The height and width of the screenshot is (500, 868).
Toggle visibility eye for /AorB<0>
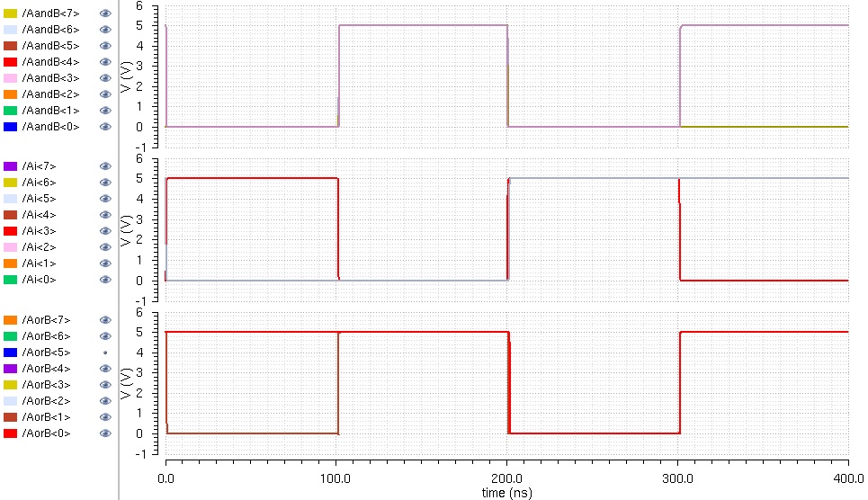tap(105, 433)
